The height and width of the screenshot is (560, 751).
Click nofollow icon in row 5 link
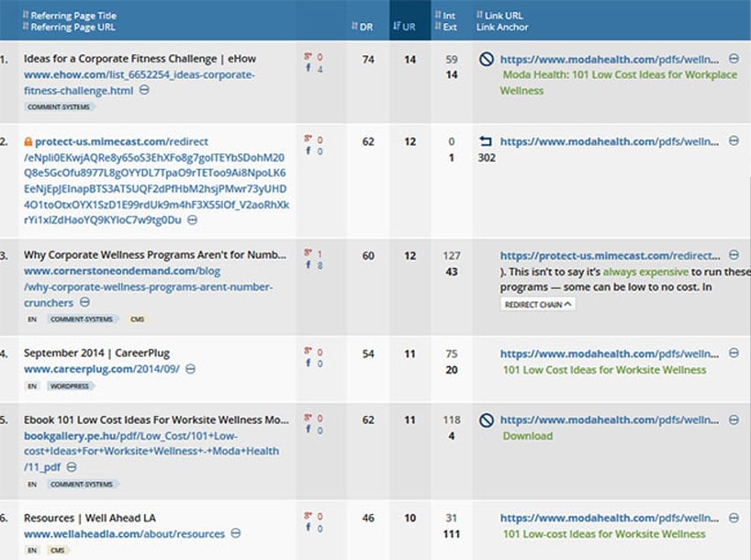pos(487,420)
